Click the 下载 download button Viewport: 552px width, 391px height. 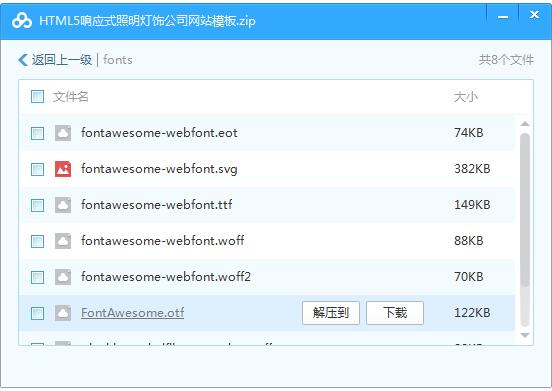(x=395, y=313)
